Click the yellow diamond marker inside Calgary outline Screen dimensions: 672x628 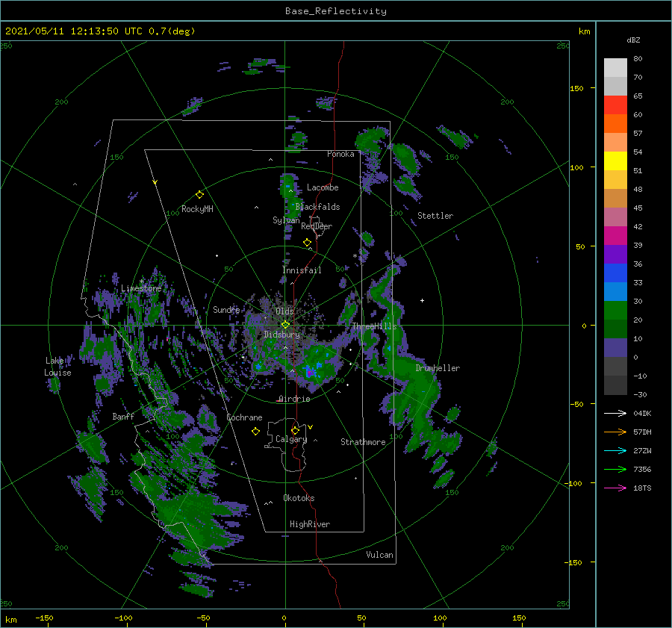click(295, 430)
